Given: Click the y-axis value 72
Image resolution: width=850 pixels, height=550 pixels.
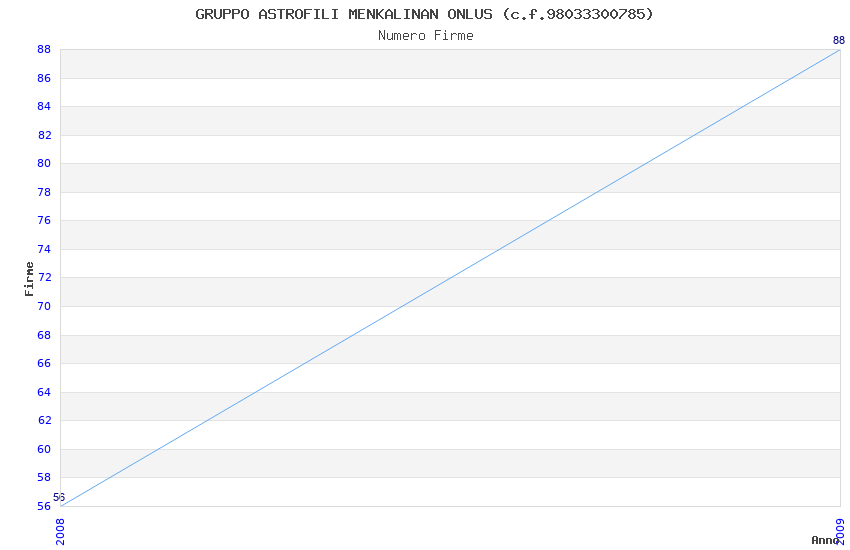Looking at the screenshot, I should (44, 277).
